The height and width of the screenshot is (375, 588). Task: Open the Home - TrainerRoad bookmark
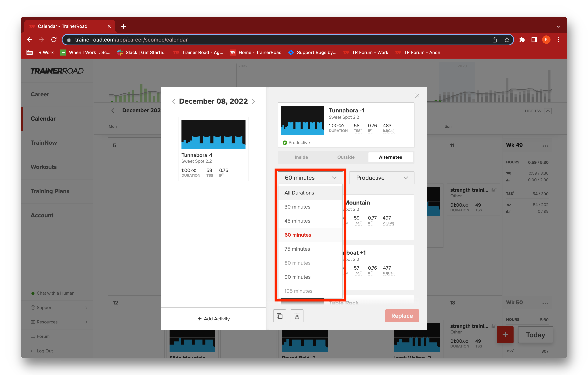tap(256, 52)
